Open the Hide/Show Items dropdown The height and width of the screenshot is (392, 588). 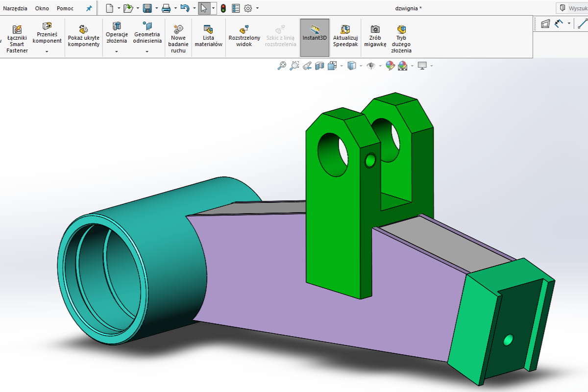coord(380,65)
